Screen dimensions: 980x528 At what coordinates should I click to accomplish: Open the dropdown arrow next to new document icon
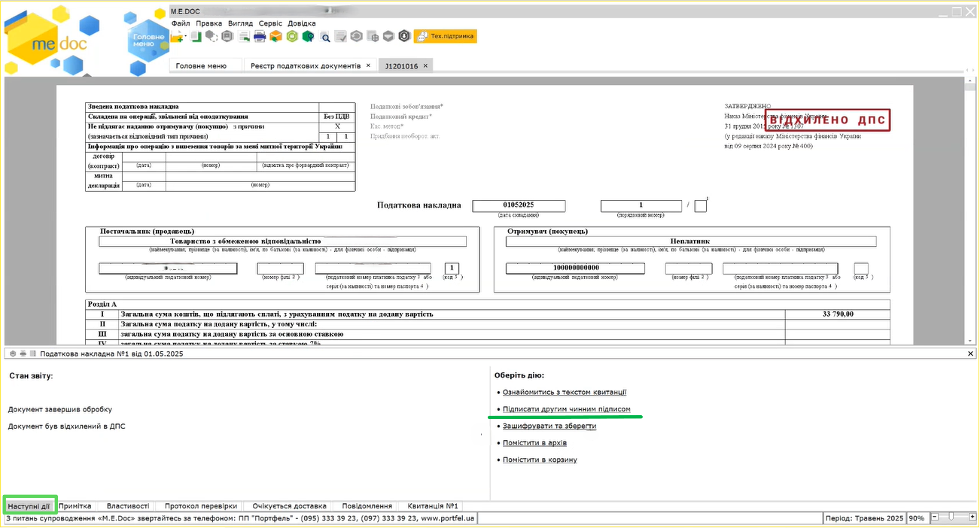pos(186,36)
